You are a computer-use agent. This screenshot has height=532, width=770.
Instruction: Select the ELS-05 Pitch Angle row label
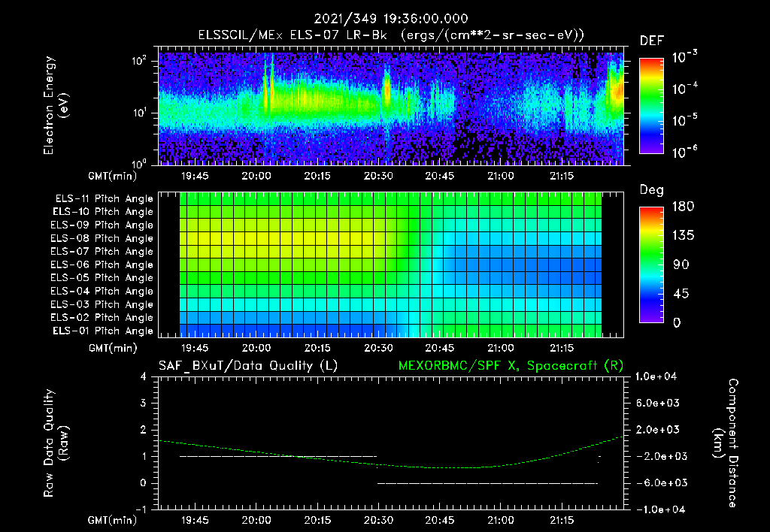[x=102, y=278]
